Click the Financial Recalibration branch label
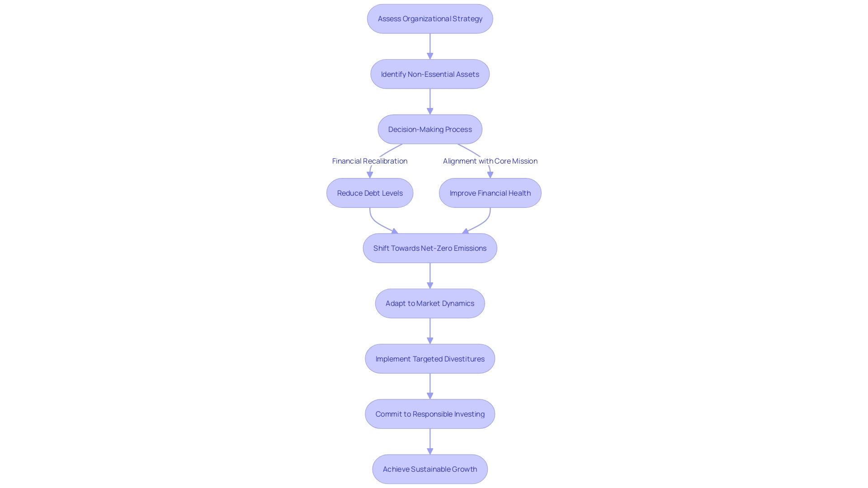Viewport: 868px width, 488px height. click(x=369, y=161)
